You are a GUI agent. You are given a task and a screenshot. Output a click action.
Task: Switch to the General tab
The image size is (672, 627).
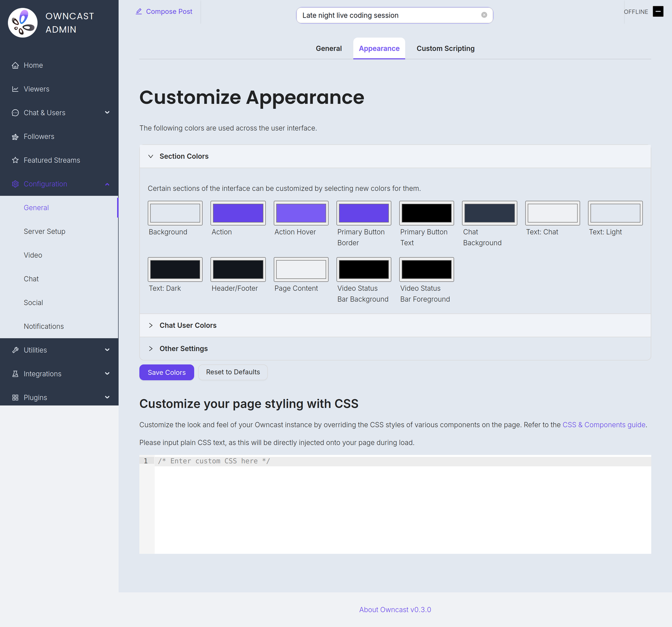tap(329, 48)
